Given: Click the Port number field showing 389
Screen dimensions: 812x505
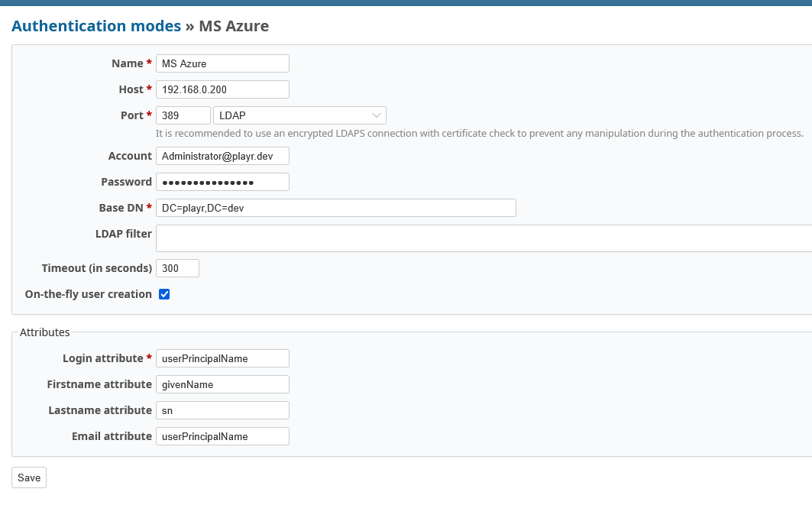Looking at the screenshot, I should pos(183,115).
